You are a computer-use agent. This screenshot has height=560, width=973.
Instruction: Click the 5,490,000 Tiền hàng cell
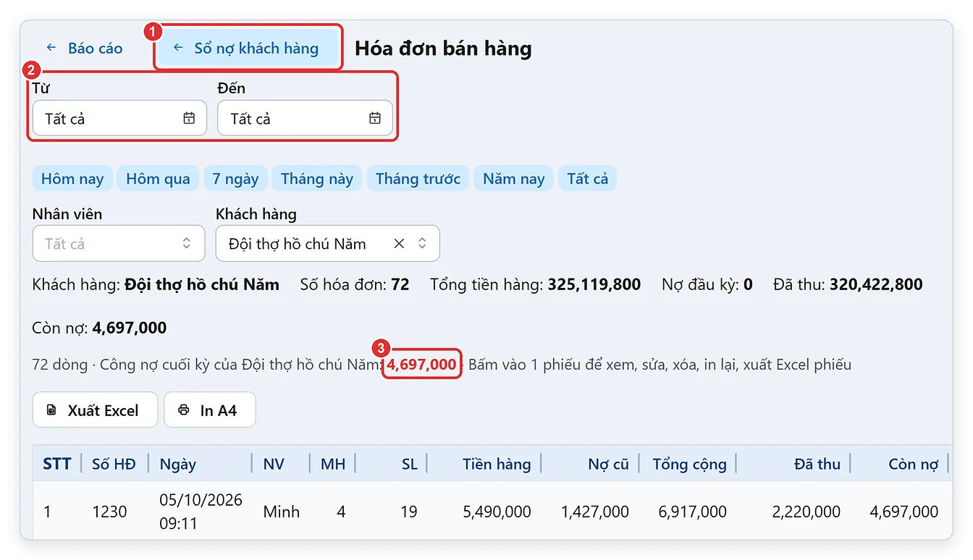coord(497,512)
